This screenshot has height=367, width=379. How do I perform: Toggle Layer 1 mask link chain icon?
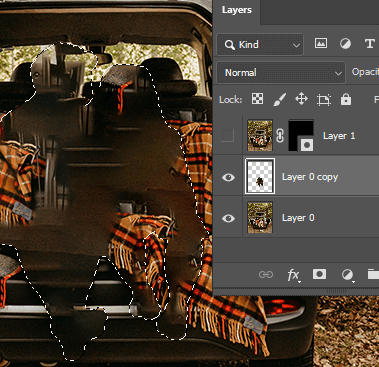[280, 136]
